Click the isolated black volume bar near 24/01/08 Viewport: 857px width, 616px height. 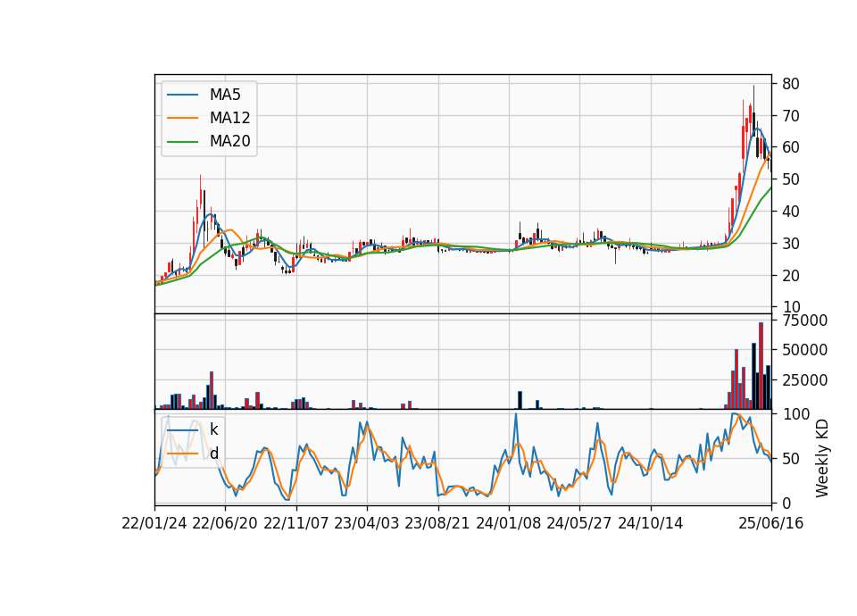(520, 400)
